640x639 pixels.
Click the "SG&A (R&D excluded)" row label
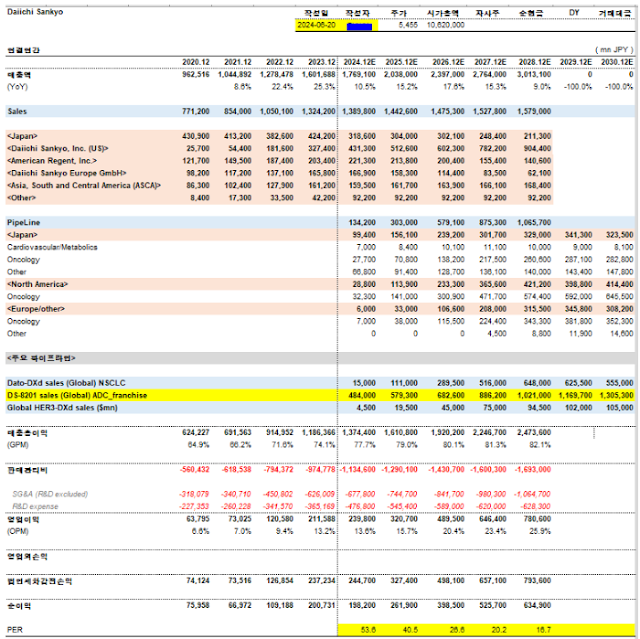[50, 494]
